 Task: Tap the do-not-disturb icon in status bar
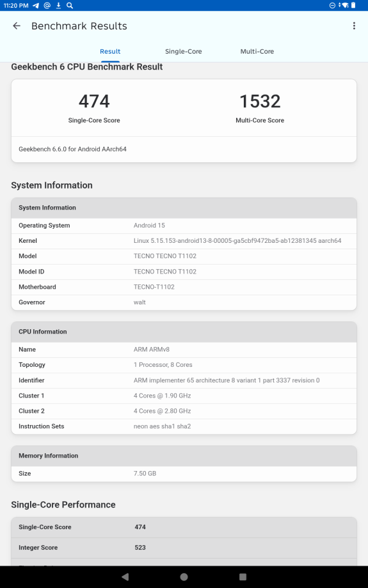pos(332,5)
